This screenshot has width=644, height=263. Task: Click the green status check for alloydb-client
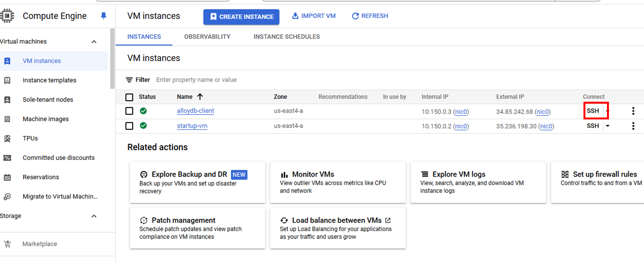click(143, 111)
